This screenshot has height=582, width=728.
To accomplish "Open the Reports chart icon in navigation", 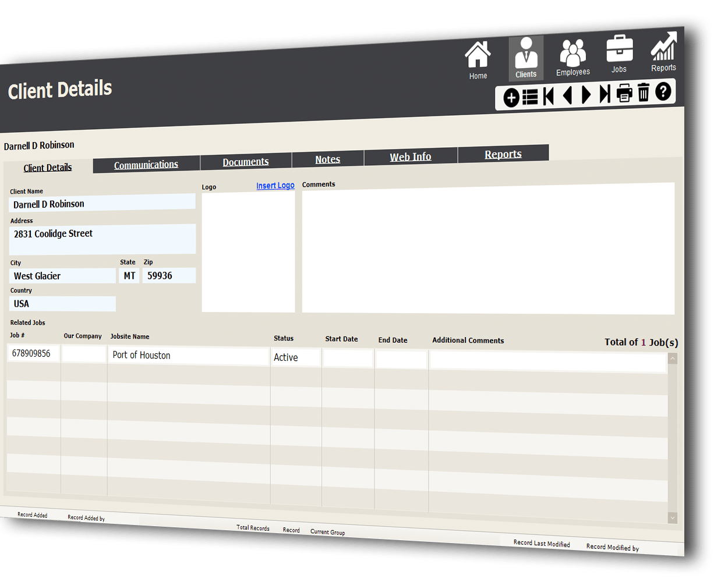I will (663, 52).
